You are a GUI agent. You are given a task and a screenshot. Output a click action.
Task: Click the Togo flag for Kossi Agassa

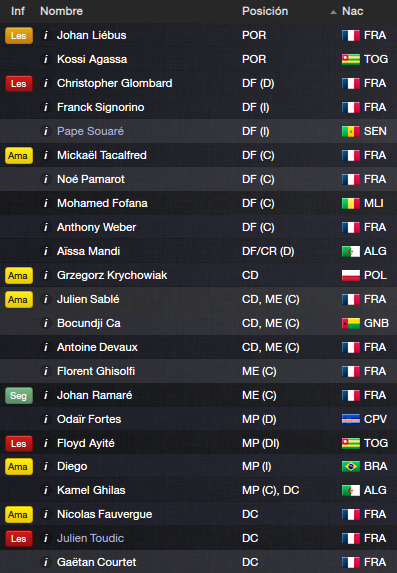click(351, 59)
